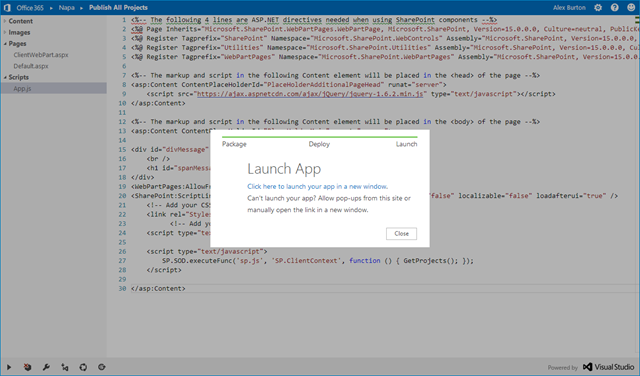Click the Retract App icon with red X
This screenshot has width=640, height=376.
[x=27, y=367]
